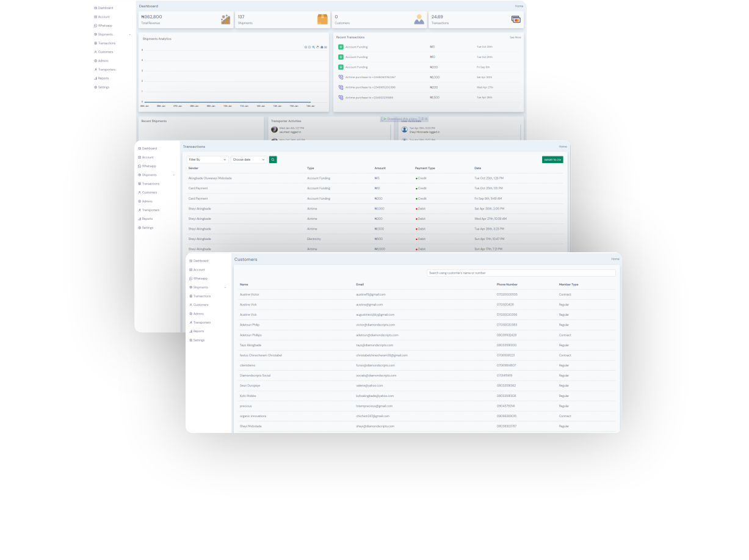Image resolution: width=749 pixels, height=560 pixels.
Task: Click the customer name search input field
Action: (521, 272)
